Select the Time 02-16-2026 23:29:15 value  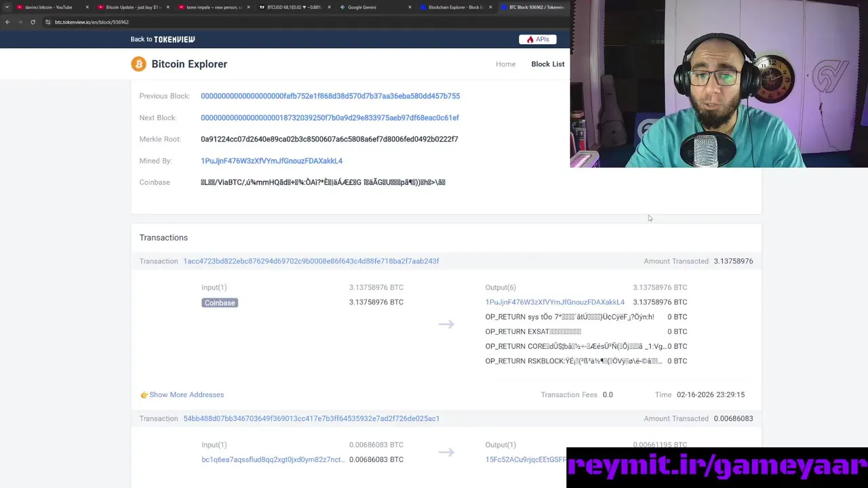point(711,394)
